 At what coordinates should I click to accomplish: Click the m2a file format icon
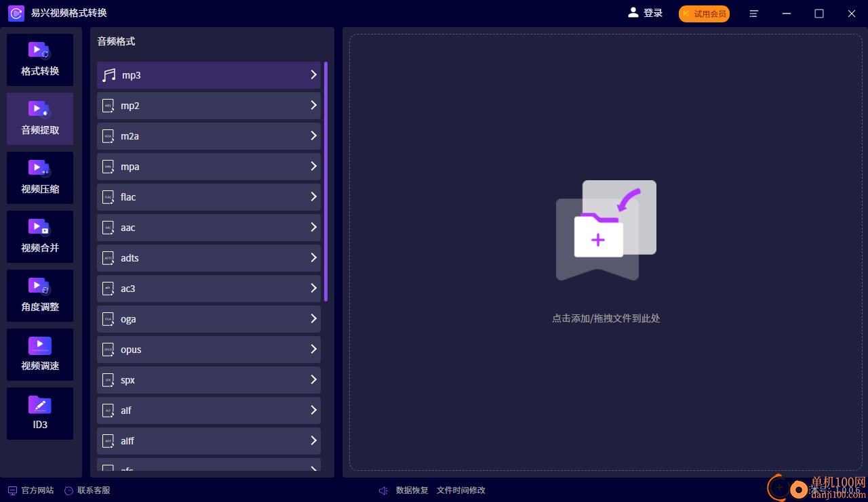(108, 136)
